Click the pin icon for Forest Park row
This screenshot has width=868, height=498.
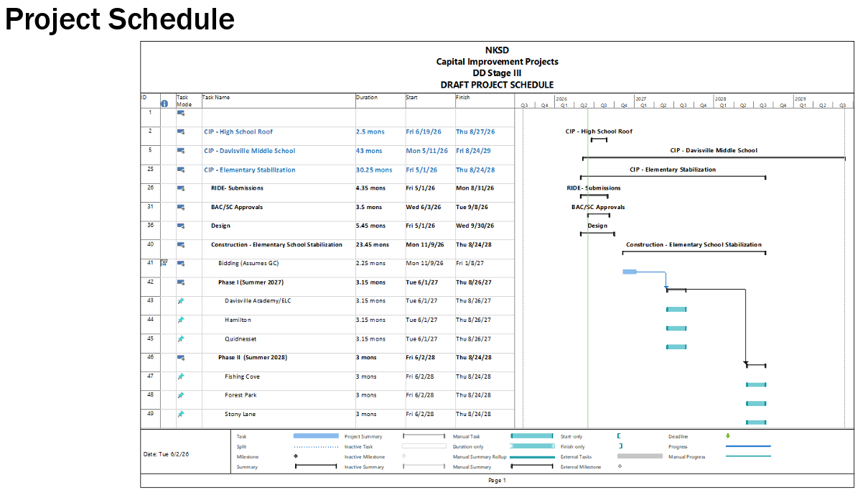click(x=181, y=395)
